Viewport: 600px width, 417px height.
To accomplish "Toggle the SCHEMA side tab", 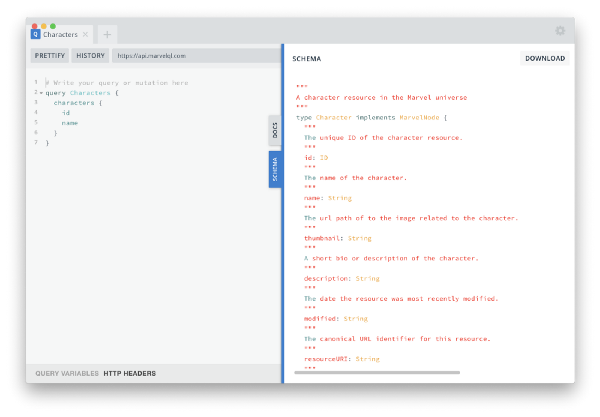I will [275, 169].
